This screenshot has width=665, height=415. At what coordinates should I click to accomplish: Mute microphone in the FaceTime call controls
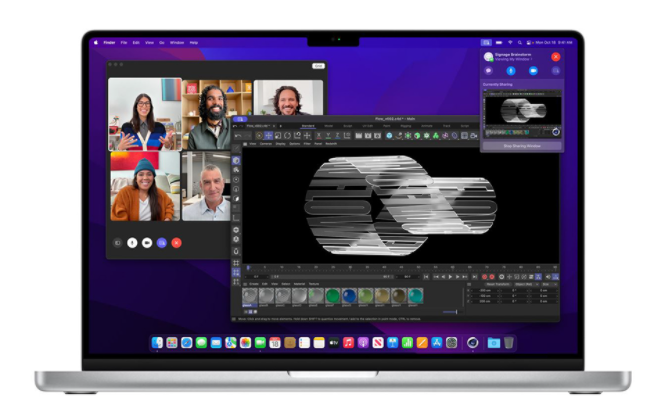133,242
